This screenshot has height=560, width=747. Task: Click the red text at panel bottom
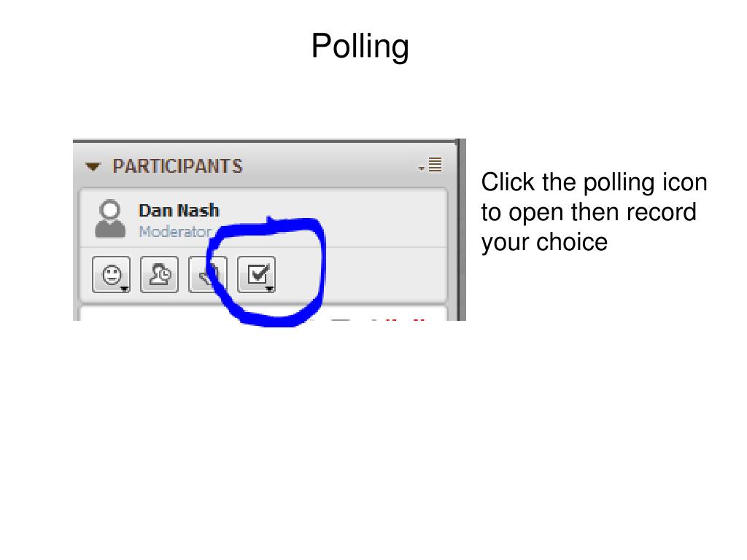[x=398, y=319]
